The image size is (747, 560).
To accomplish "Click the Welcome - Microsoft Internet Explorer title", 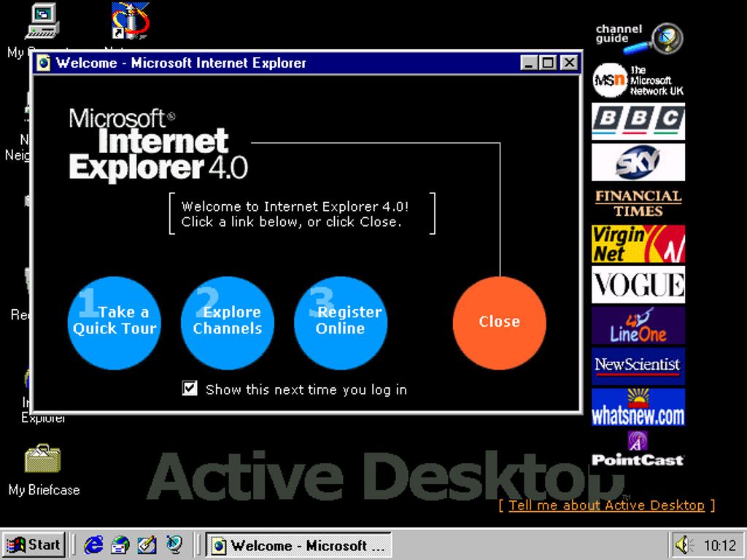I will point(181,63).
